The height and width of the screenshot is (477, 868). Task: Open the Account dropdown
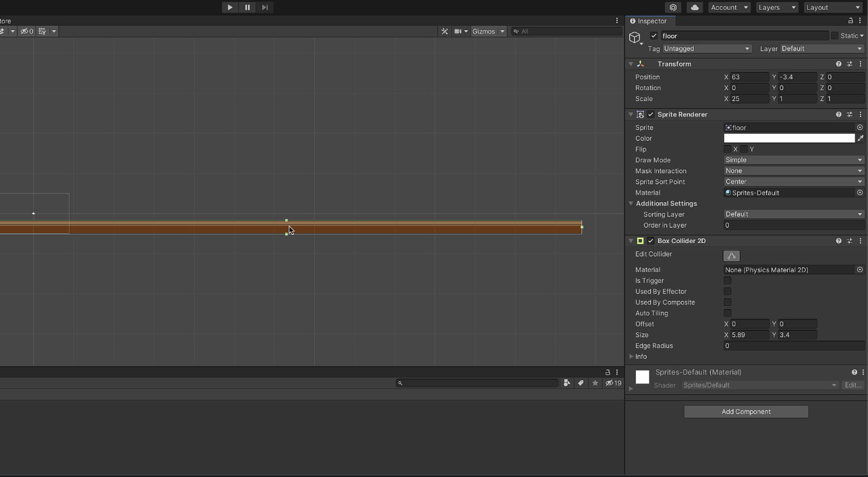click(729, 8)
